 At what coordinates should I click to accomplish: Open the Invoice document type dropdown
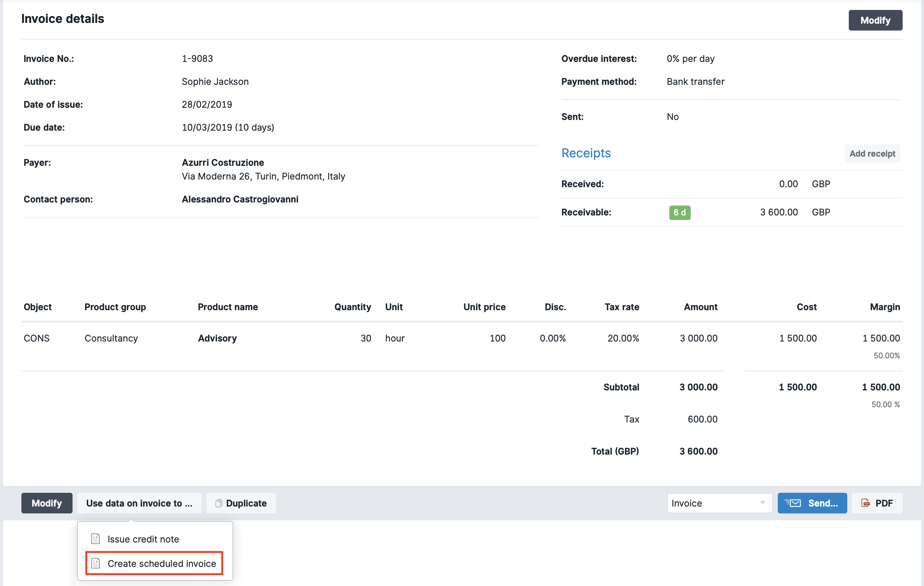pyautogui.click(x=719, y=503)
